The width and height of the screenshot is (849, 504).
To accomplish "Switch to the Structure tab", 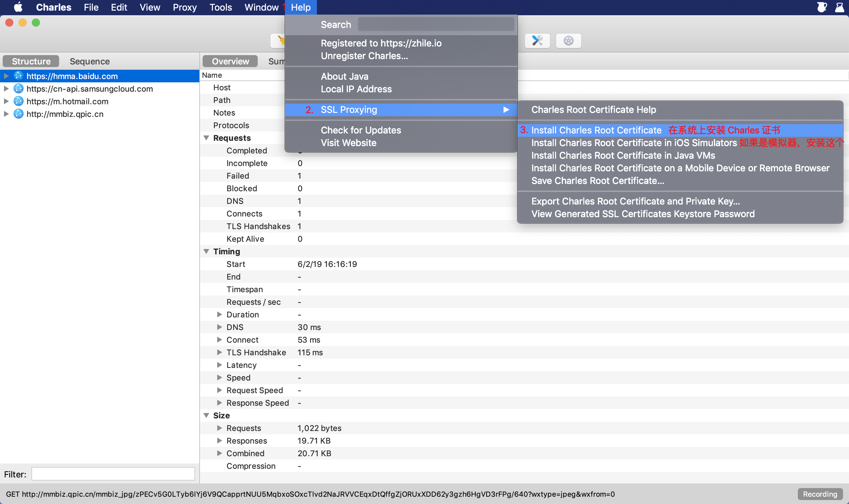I will 31,61.
